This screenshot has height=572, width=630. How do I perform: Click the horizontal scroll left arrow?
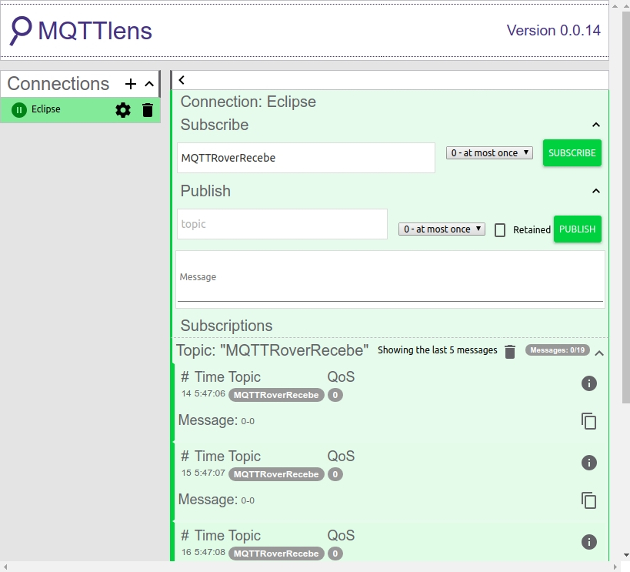click(x=5, y=567)
